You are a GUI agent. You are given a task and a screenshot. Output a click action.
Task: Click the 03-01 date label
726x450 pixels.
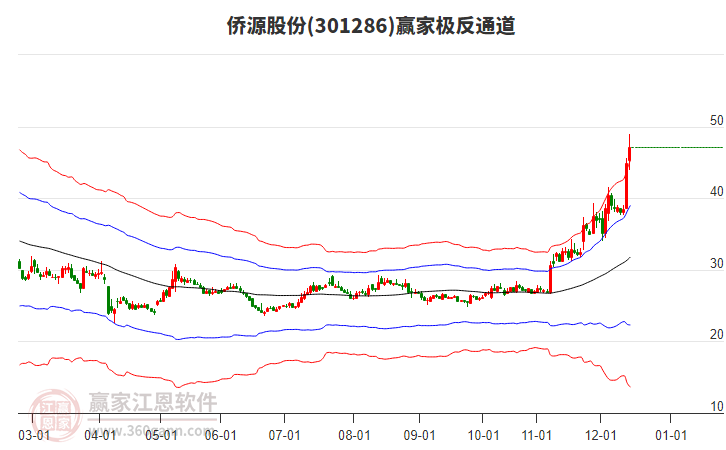34,436
